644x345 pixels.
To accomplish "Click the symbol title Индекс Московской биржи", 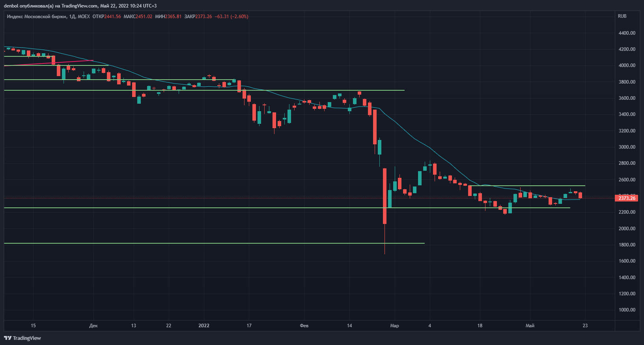I will point(37,17).
